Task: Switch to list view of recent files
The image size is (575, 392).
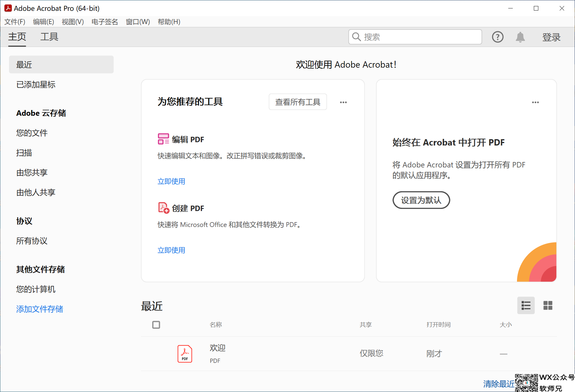Action: 526,305
